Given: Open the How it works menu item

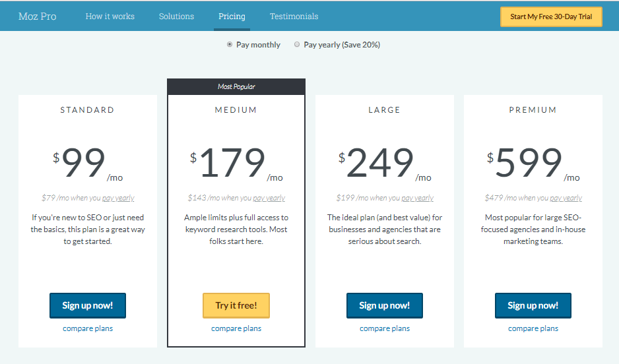Looking at the screenshot, I should coord(110,16).
